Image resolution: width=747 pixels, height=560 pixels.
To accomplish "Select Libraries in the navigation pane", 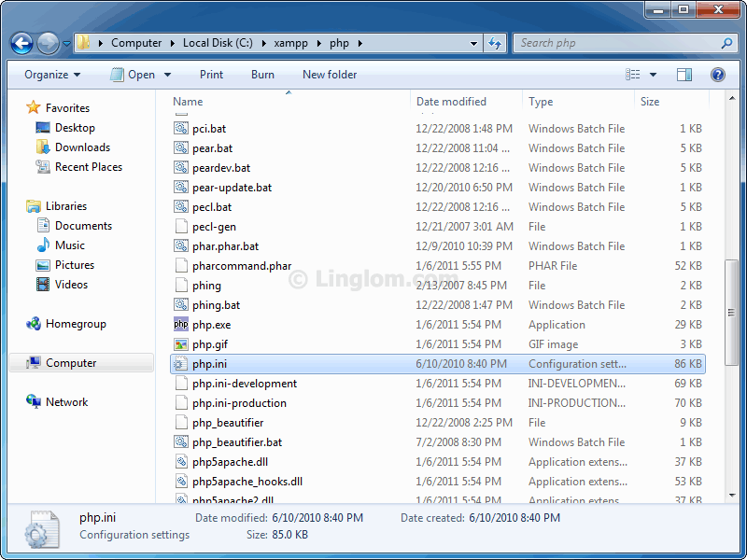I will click(x=57, y=206).
